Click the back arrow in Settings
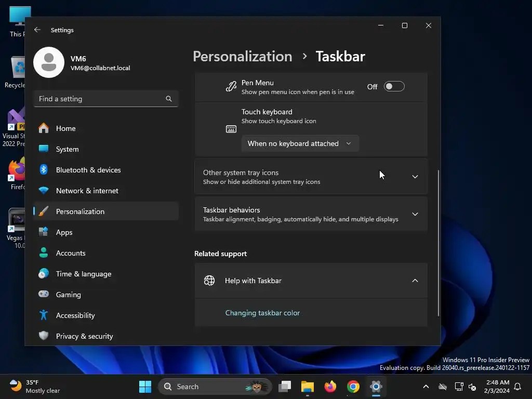The height and width of the screenshot is (399, 532). coord(37,30)
